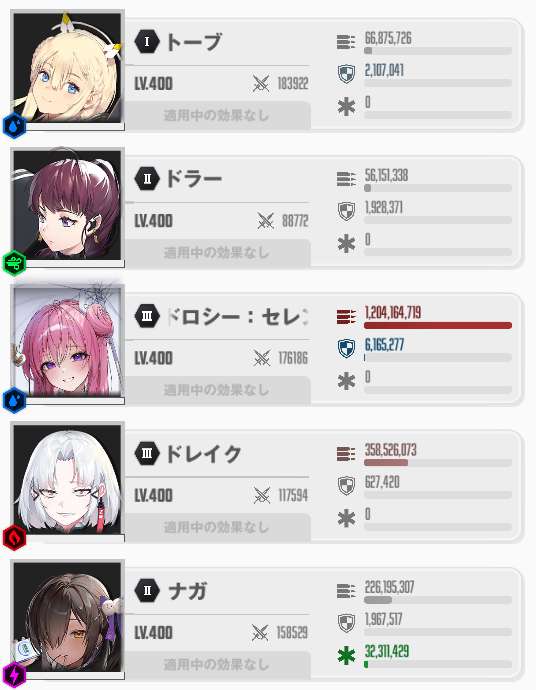Screen dimensions: 536x690
Task: Open the pink-haired ドロシー portrait
Action: pyautogui.click(x=67, y=342)
